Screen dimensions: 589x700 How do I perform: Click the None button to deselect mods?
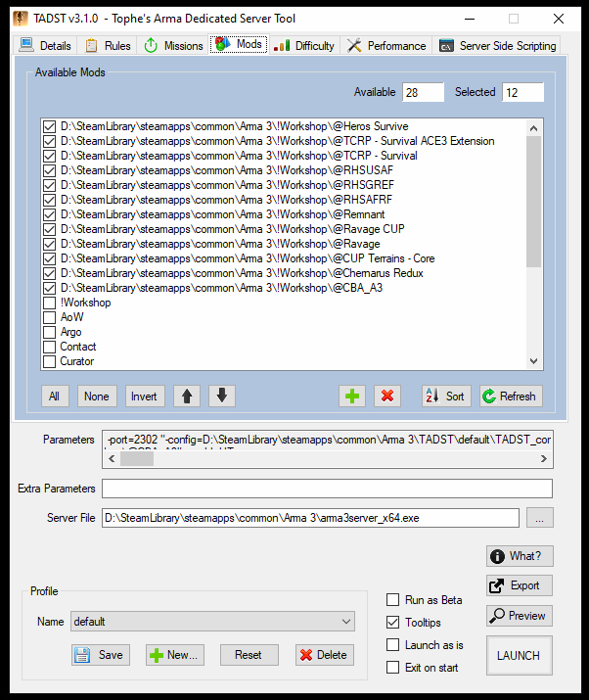[97, 396]
